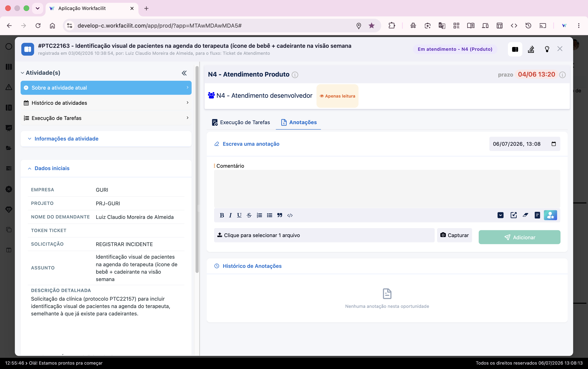Insert blockquote in comment editor
This screenshot has width=588, height=369.
280,215
